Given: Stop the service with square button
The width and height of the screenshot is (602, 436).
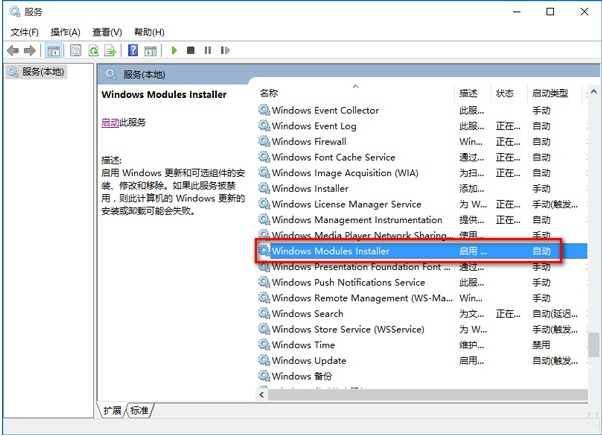Looking at the screenshot, I should [x=190, y=50].
